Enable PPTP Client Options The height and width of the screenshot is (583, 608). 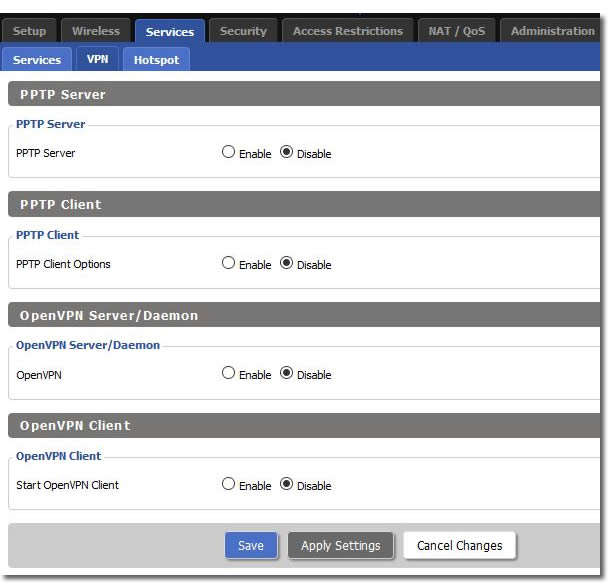click(x=228, y=263)
